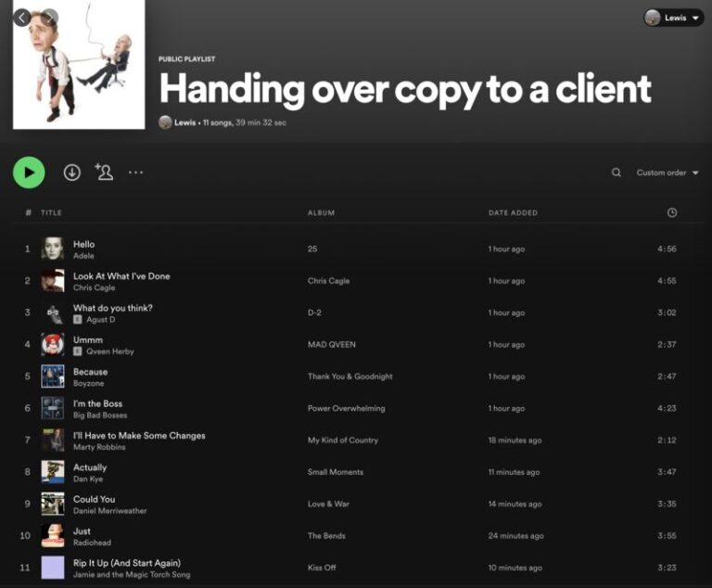Click 18 minutes ago date cell
This screenshot has width=712, height=588.
(x=515, y=440)
